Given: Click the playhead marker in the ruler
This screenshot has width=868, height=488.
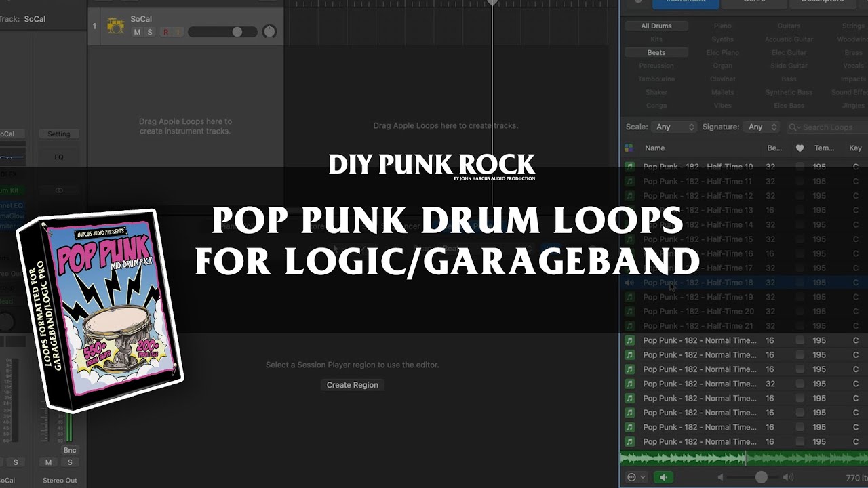Looking at the screenshot, I should (x=492, y=3).
